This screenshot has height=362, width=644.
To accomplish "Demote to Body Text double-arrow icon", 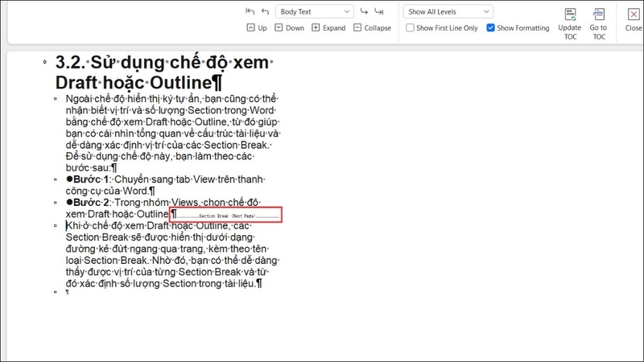I will [379, 11].
